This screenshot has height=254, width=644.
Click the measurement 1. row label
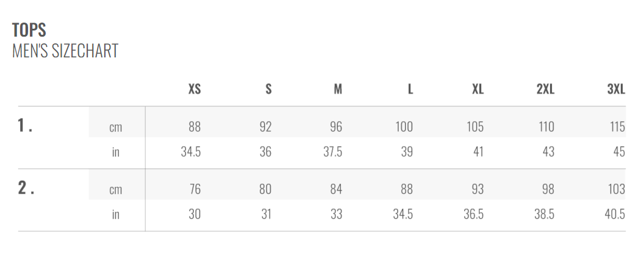(x=25, y=126)
